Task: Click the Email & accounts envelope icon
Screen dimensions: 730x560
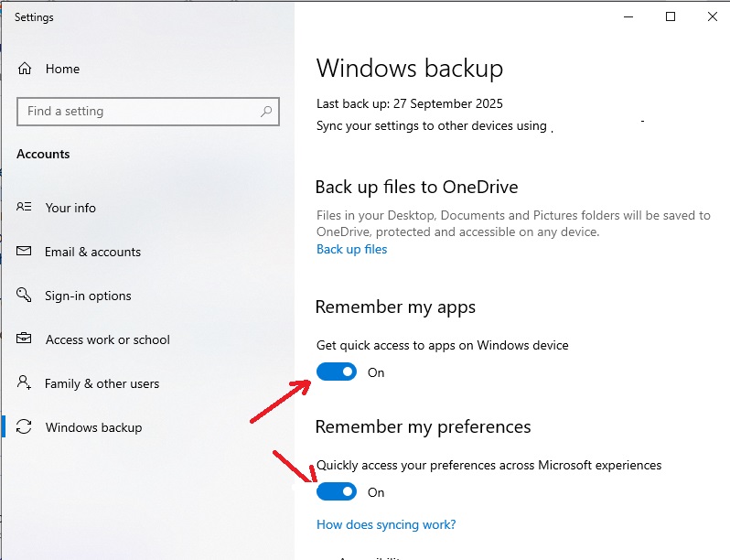Action: tap(26, 252)
